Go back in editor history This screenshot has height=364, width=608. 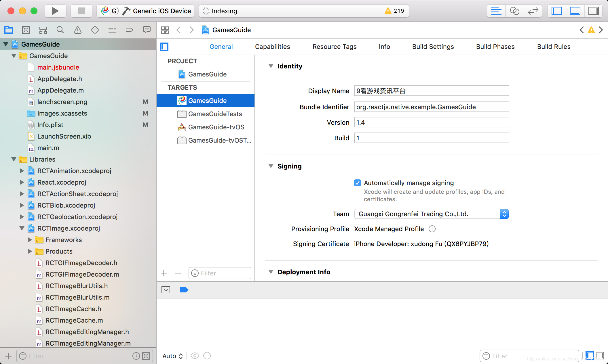point(179,30)
